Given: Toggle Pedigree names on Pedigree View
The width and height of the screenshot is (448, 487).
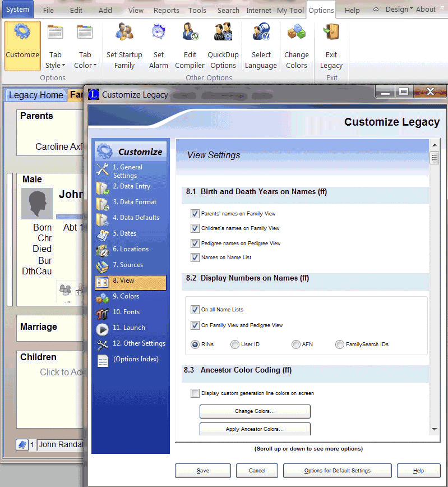Looking at the screenshot, I should [195, 244].
